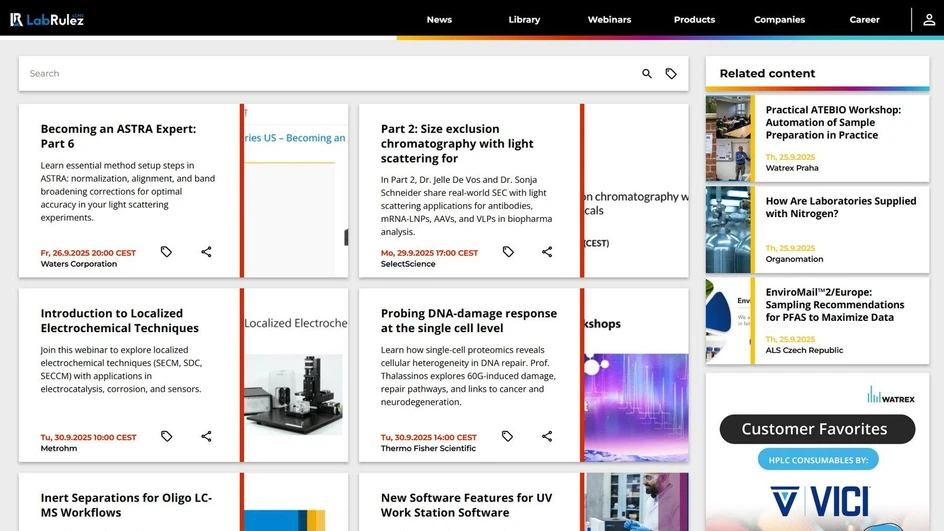Click tag icon on ASTRA Expert card
This screenshot has height=531, width=944.
[166, 252]
